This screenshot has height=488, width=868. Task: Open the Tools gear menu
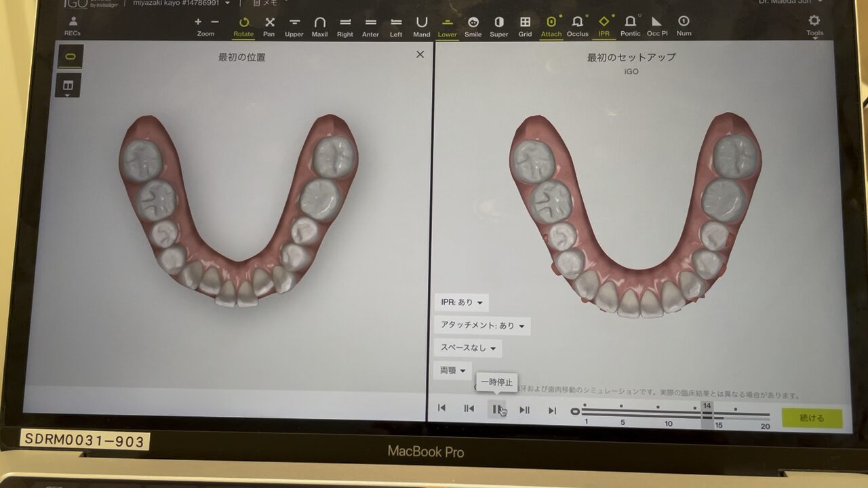814,26
